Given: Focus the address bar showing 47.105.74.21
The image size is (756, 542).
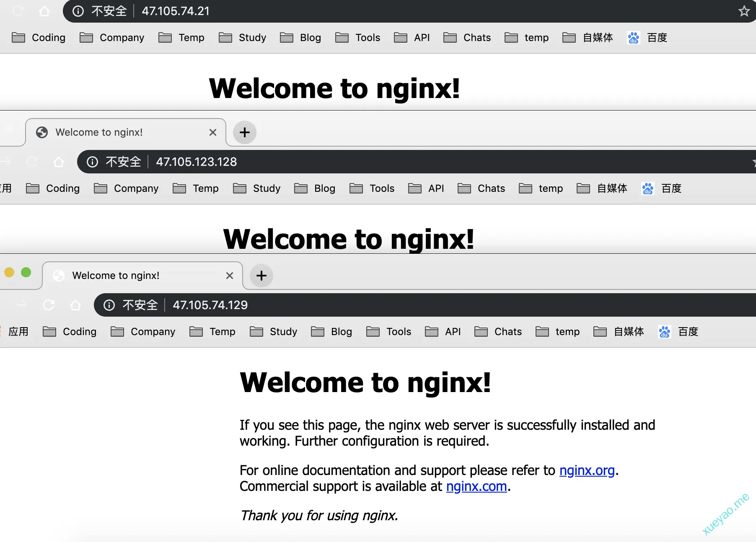Looking at the screenshot, I should click(409, 11).
